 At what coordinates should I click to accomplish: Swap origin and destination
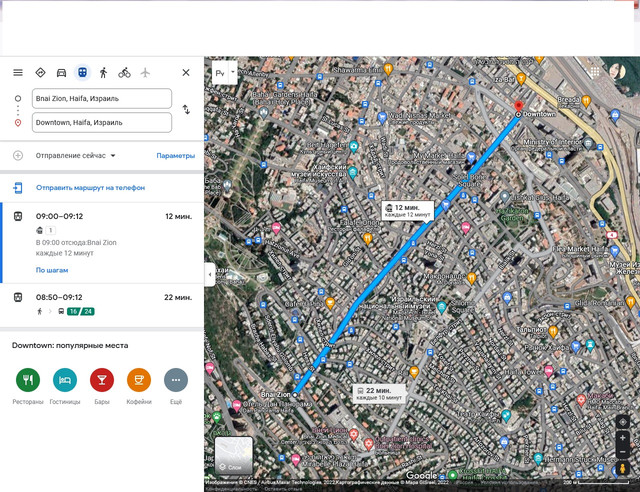pyautogui.click(x=186, y=109)
